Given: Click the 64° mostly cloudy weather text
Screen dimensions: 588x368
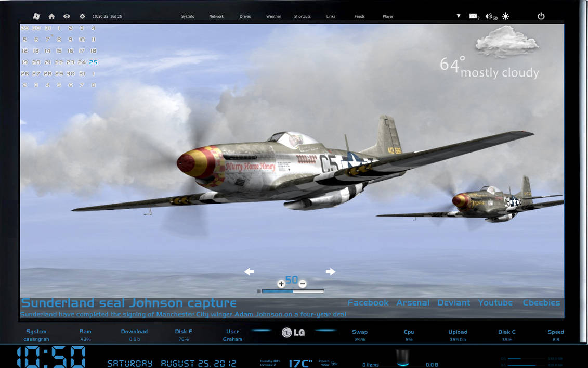Looking at the screenshot, I should 489,68.
